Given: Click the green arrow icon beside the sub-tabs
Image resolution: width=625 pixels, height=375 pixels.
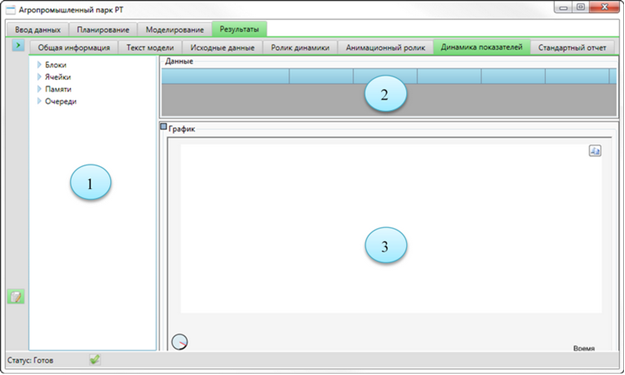Looking at the screenshot, I should tap(18, 45).
